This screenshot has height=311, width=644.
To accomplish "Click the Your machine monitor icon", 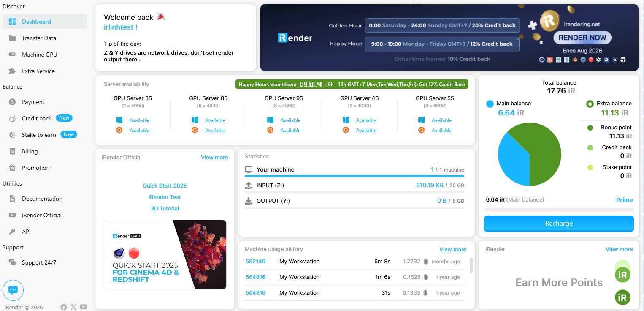I will point(249,169).
